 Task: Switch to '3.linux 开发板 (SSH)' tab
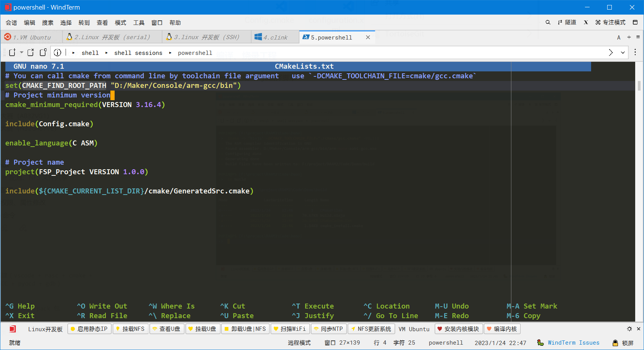click(207, 37)
